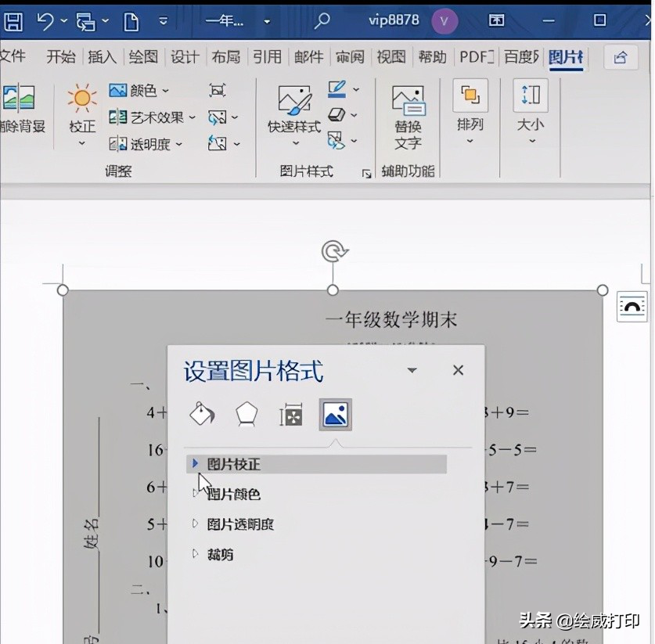655x644 pixels.
Task: Select the Fill & Line paint bucket tab
Action: [x=202, y=415]
